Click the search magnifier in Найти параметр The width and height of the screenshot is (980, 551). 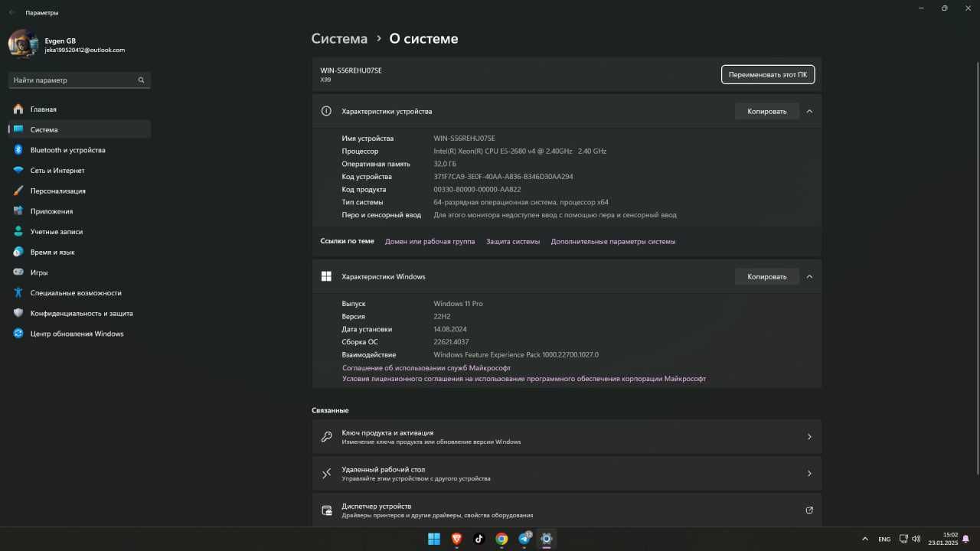pyautogui.click(x=141, y=80)
